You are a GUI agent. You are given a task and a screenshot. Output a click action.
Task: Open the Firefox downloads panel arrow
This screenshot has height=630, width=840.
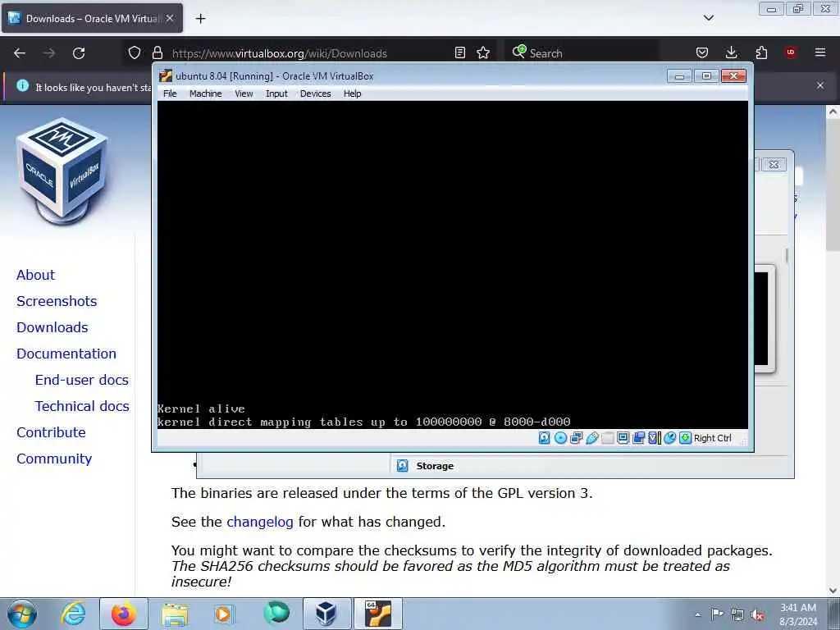click(x=731, y=52)
